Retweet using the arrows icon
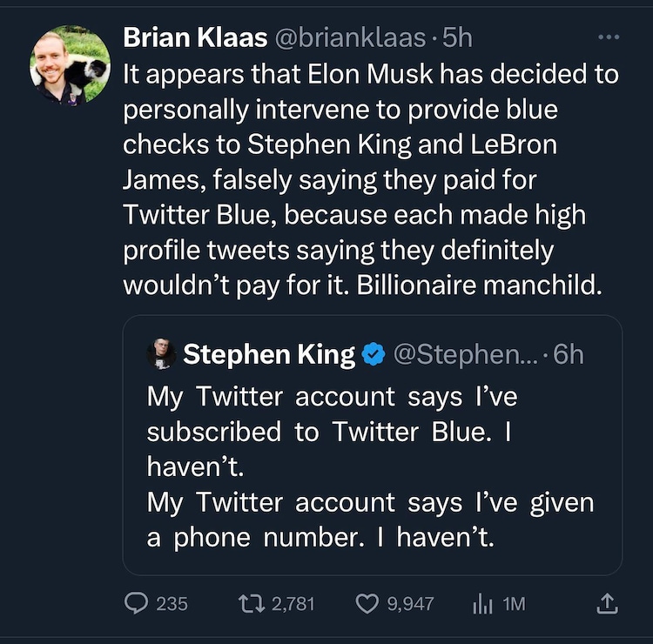 coord(250,602)
